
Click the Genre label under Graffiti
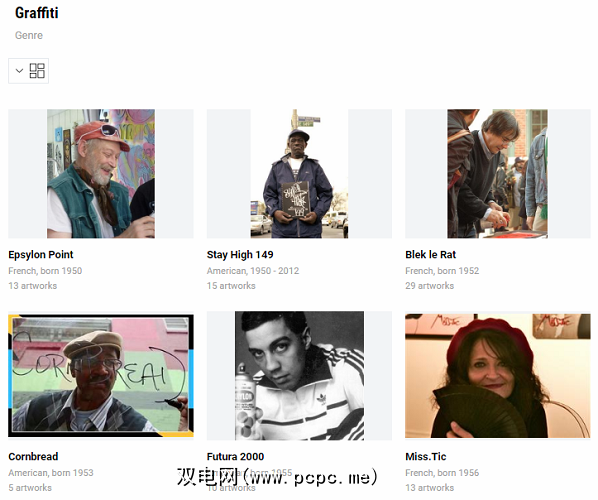(29, 35)
